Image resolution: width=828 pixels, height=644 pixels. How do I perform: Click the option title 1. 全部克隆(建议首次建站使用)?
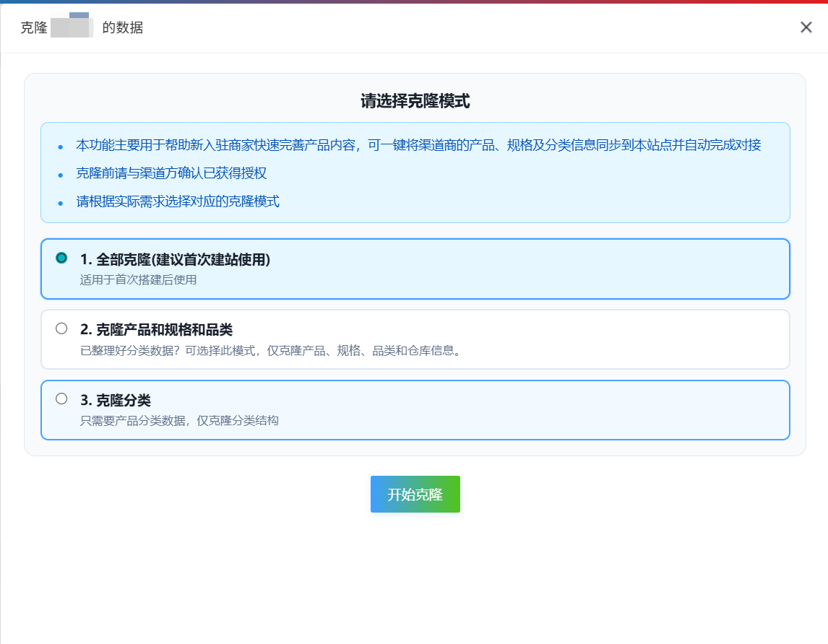coord(175,260)
